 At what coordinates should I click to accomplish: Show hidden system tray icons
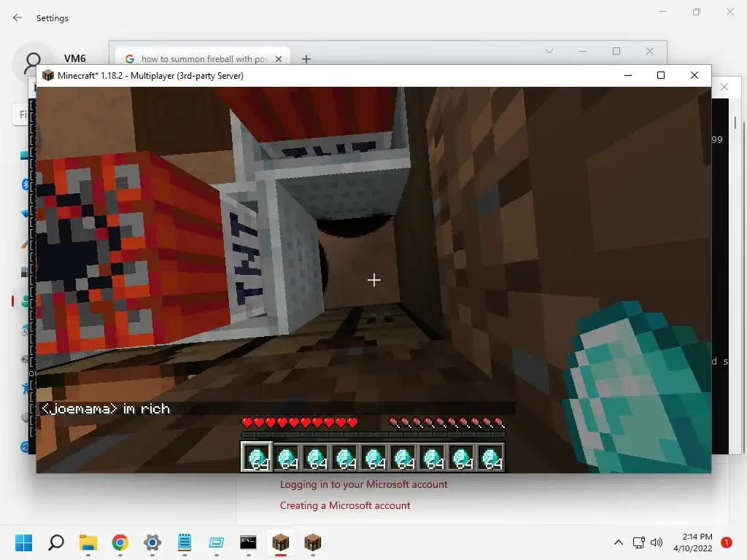click(619, 542)
